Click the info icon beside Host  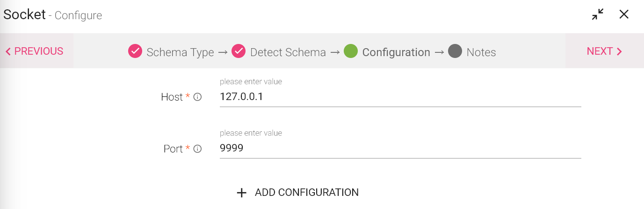pyautogui.click(x=197, y=97)
